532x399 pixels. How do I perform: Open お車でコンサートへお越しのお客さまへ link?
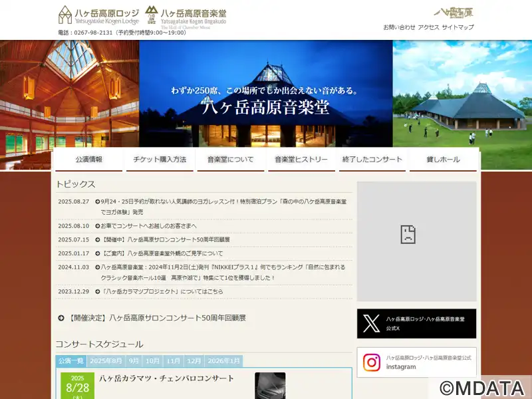coord(148,226)
